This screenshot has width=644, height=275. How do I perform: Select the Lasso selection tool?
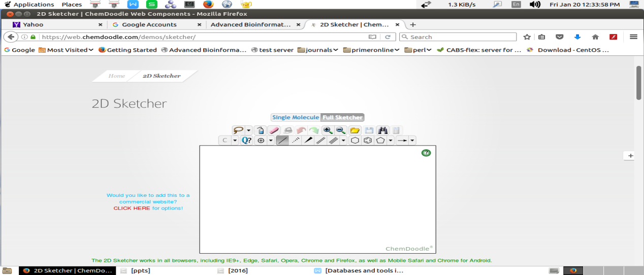click(238, 130)
